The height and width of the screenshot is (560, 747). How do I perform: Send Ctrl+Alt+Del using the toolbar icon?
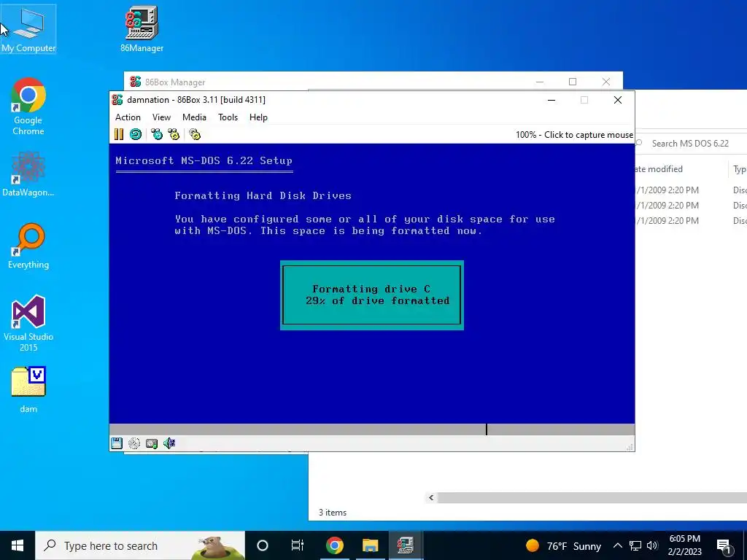pyautogui.click(x=157, y=134)
